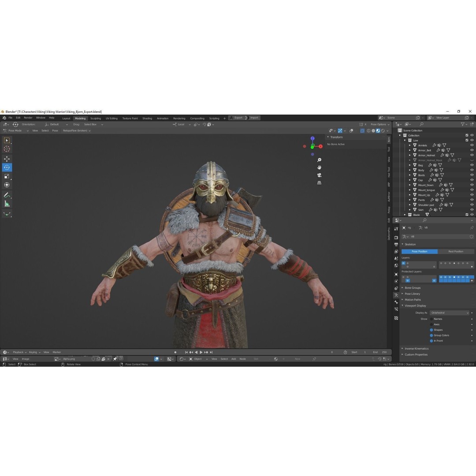Image resolution: width=476 pixels, height=476 pixels.
Task: Select wireframe viewport shading
Action: click(368, 131)
